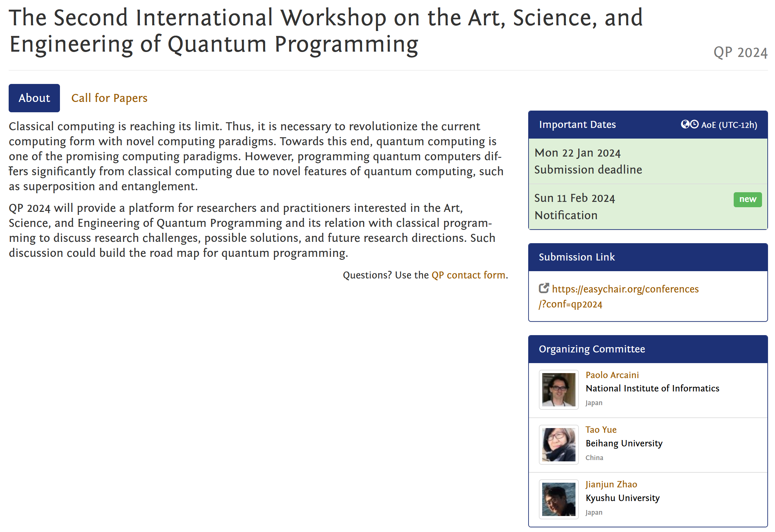
Task: Click the Mon 22 Jan 2024 Submission deadline entry
Action: 648,162
